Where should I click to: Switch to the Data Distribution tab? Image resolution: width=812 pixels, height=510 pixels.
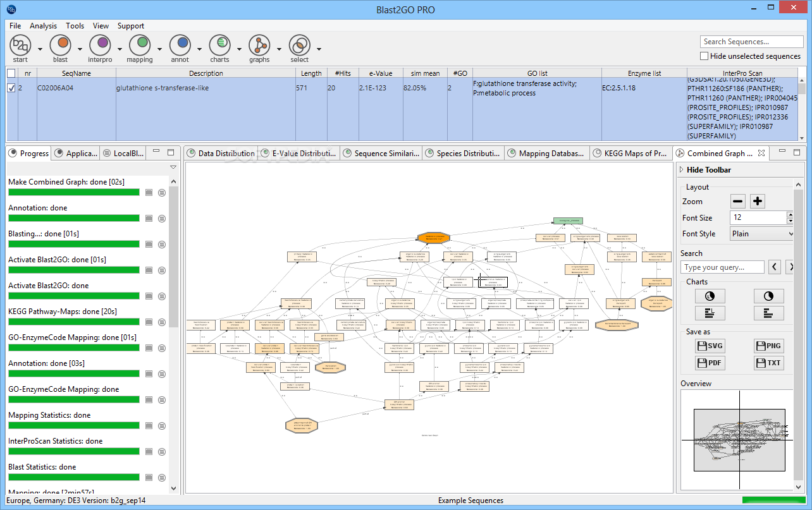coord(221,153)
